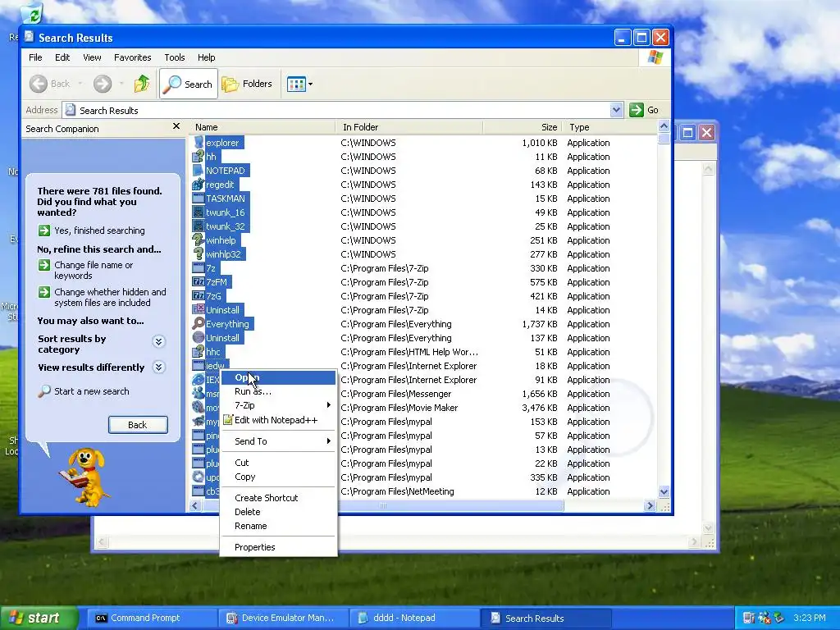Viewport: 840px width, 630px height.
Task: Click the winhelp file icon
Action: click(199, 240)
